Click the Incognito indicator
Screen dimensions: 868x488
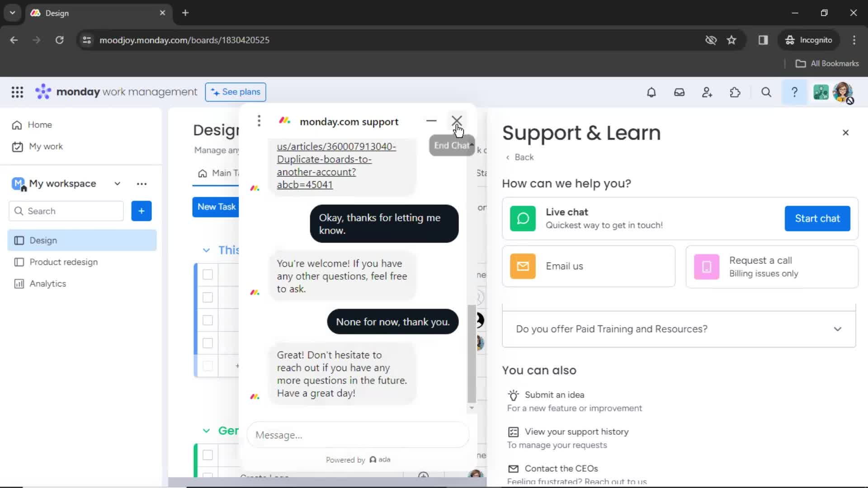click(x=809, y=40)
